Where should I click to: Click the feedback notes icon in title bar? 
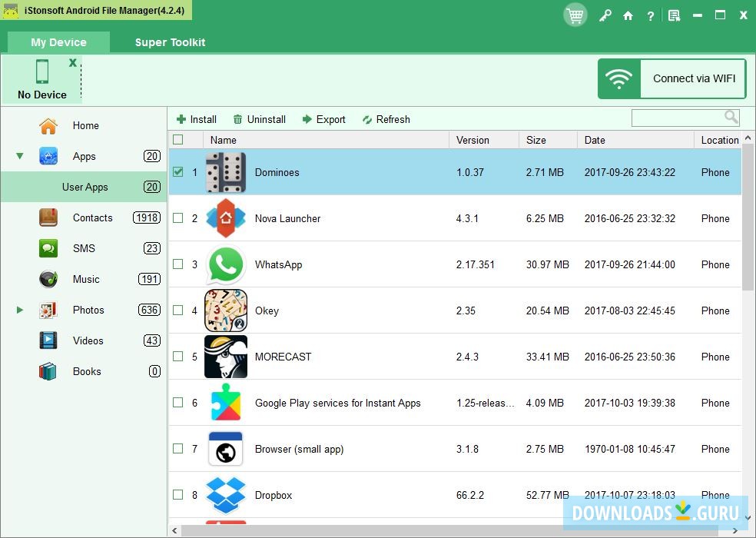coord(674,16)
